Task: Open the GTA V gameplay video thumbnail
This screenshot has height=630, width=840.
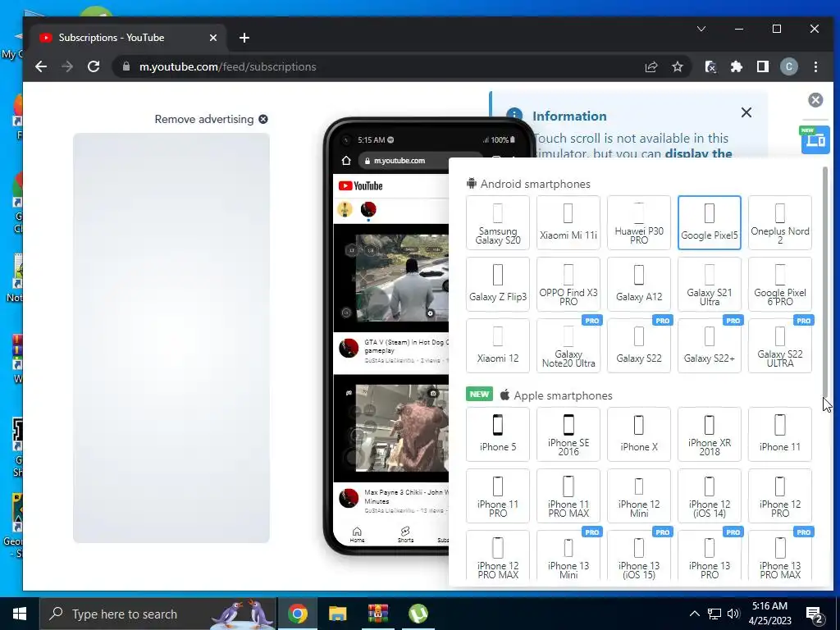Action: click(391, 277)
